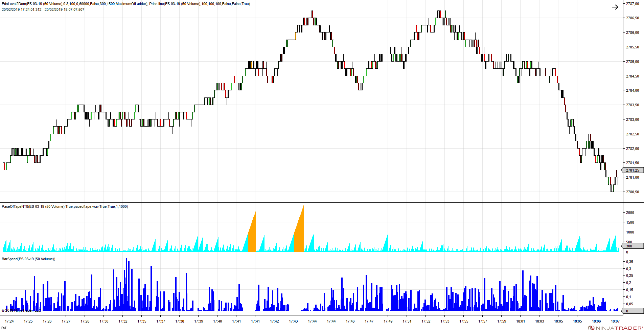Select the PaceOfTapeNT8 indicator label
The image size is (644, 331).
coord(65,206)
